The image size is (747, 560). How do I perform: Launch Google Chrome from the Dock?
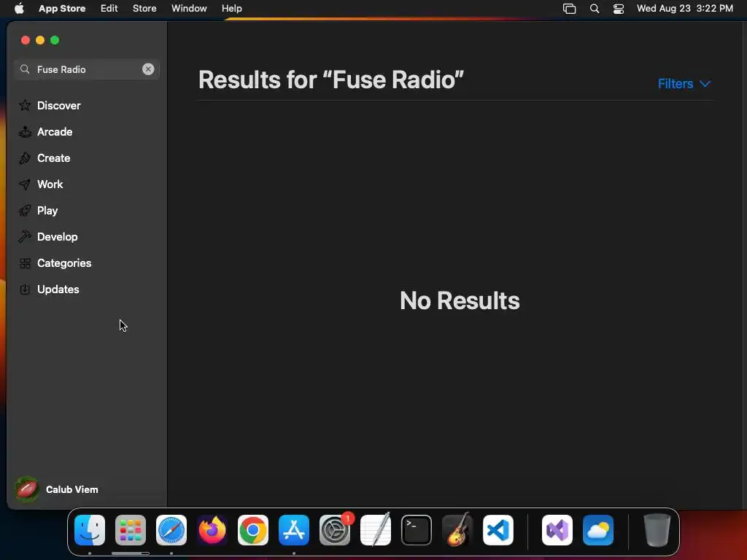click(253, 530)
